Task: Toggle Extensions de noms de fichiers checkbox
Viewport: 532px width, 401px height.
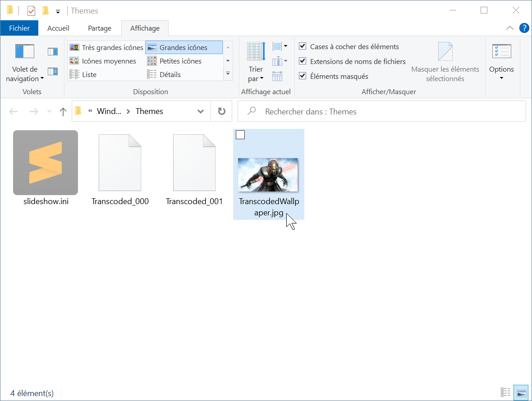Action: click(303, 61)
